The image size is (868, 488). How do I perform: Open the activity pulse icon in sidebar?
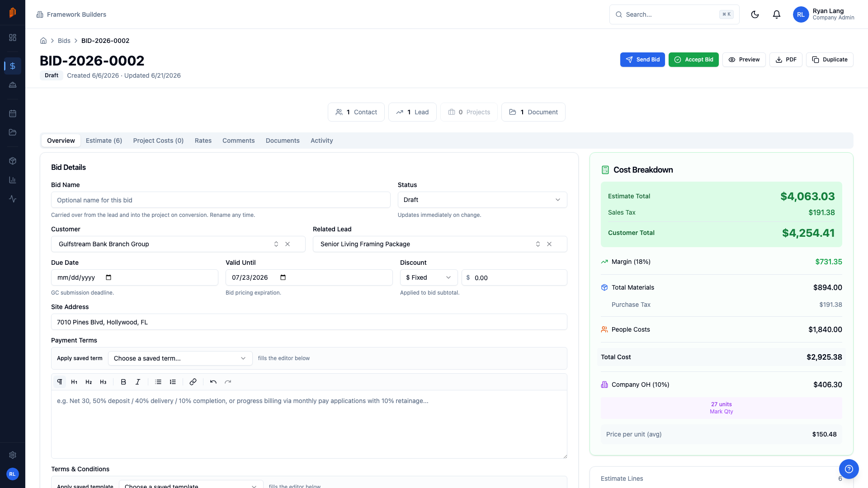point(13,199)
